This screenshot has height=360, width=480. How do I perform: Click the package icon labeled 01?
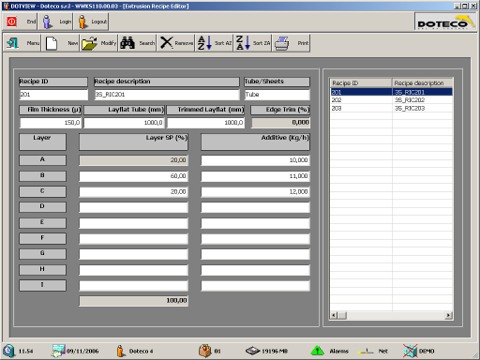[x=205, y=351]
